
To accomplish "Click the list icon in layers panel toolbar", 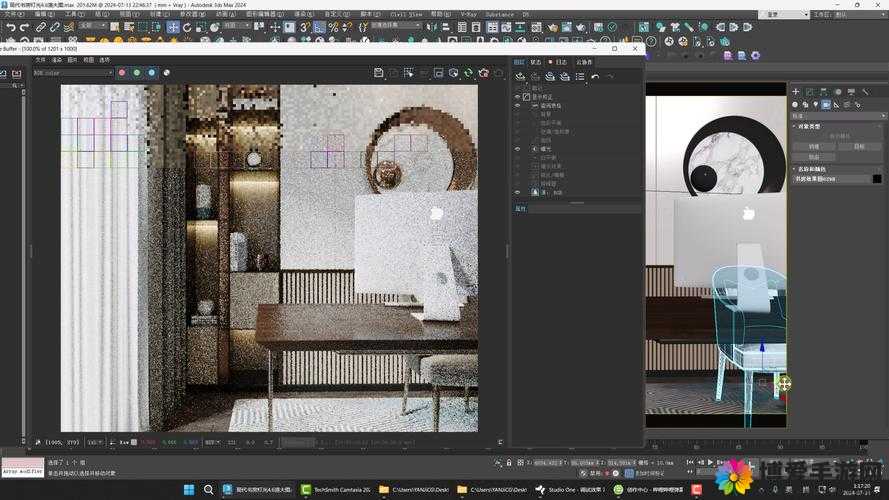I will [580, 77].
